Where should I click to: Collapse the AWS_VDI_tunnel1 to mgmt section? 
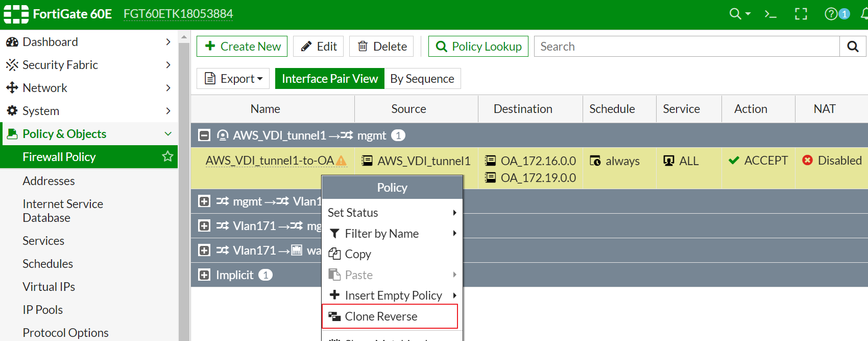(204, 135)
